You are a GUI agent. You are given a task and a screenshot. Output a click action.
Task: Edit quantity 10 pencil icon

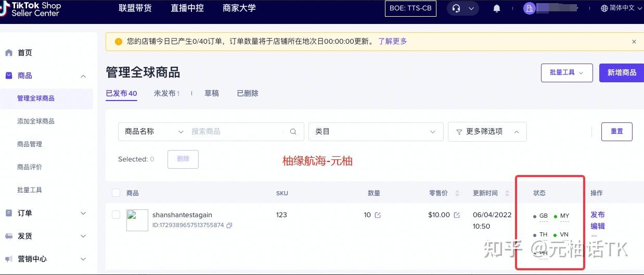click(x=378, y=215)
